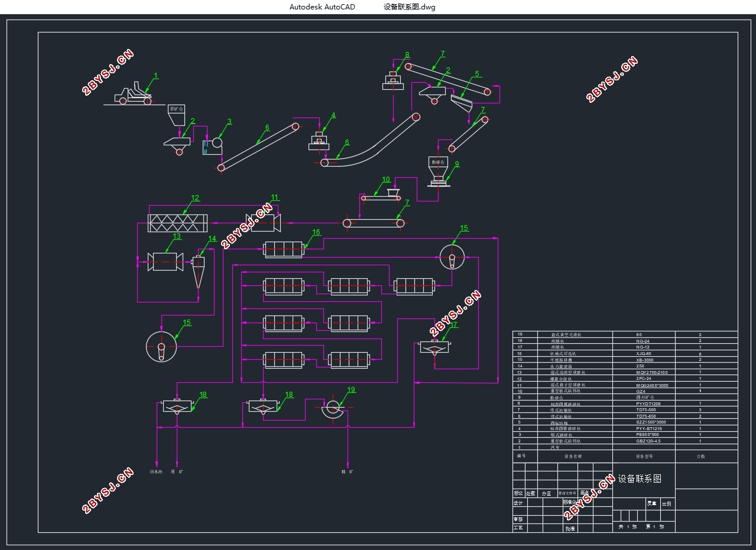Click table cell 'XB-3000'
756x550 pixels.
[645, 360]
